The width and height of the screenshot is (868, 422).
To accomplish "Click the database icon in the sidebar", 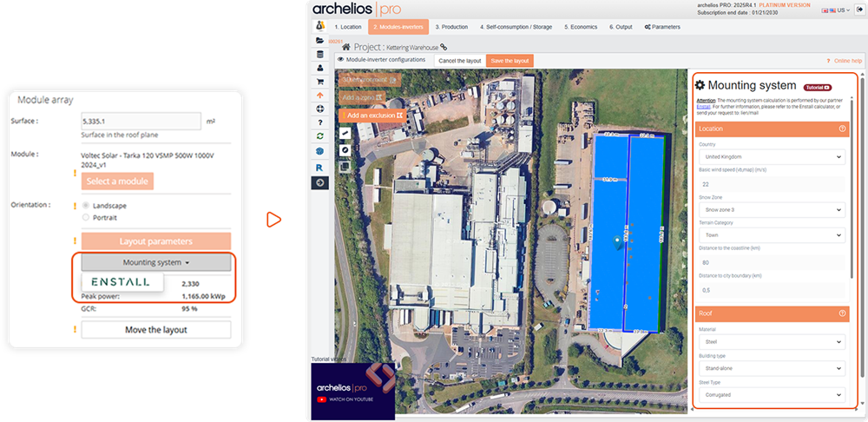I will point(319,54).
